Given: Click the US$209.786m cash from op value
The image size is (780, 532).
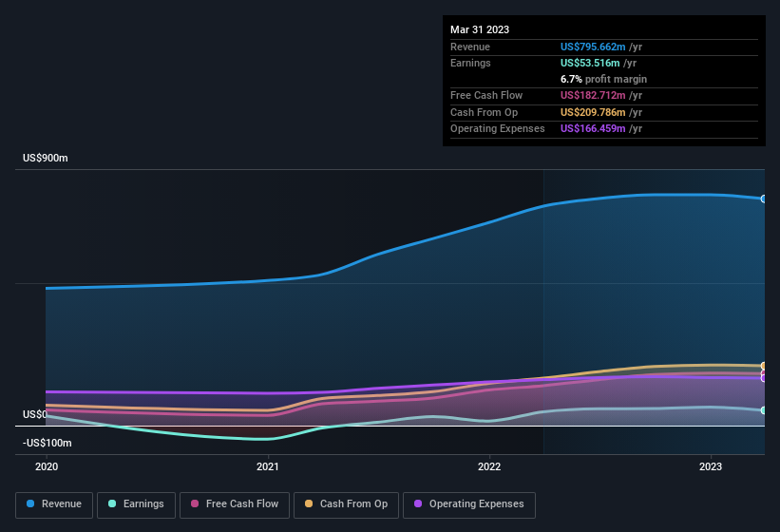Looking at the screenshot, I should point(593,112).
